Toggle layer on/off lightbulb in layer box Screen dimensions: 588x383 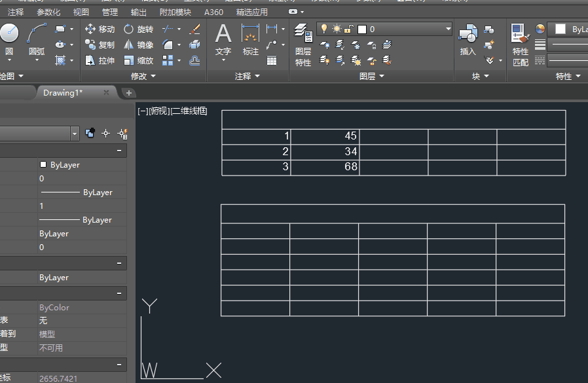pyautogui.click(x=323, y=29)
